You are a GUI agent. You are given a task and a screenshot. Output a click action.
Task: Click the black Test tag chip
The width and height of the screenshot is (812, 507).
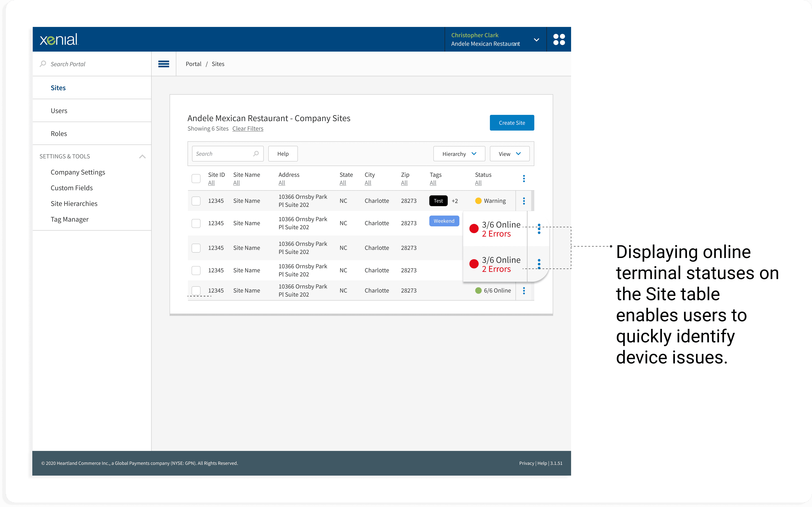pos(438,201)
